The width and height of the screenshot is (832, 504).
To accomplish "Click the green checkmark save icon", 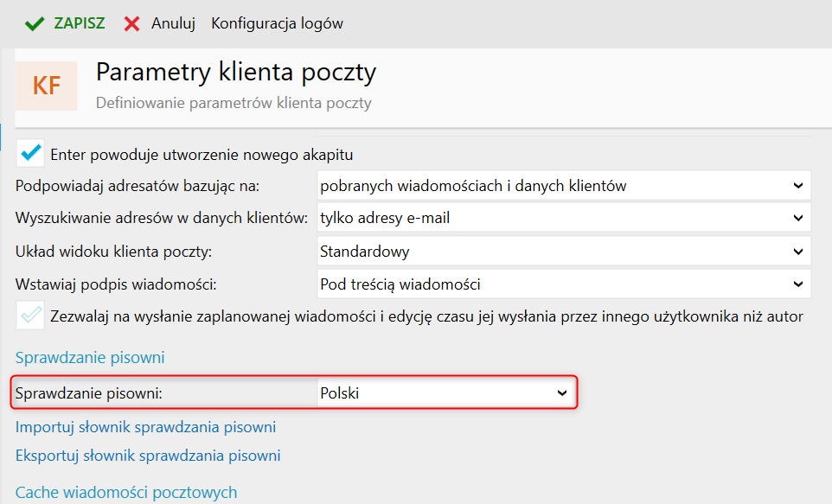I will coord(35,24).
